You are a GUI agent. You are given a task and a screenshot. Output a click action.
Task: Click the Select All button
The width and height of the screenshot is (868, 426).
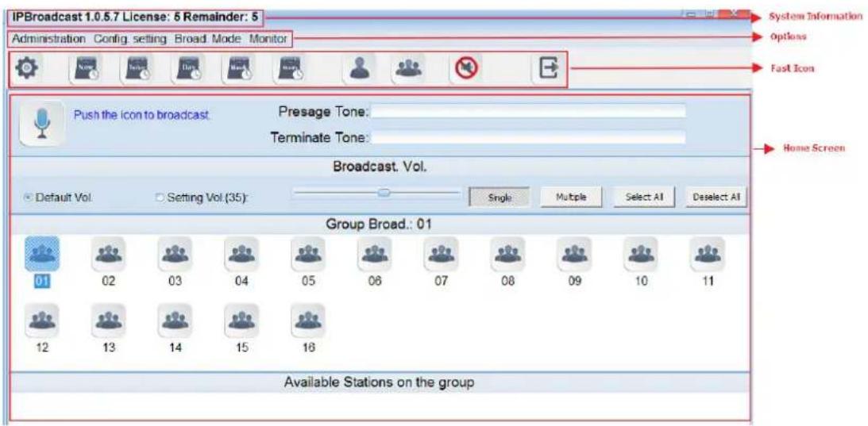(x=644, y=197)
